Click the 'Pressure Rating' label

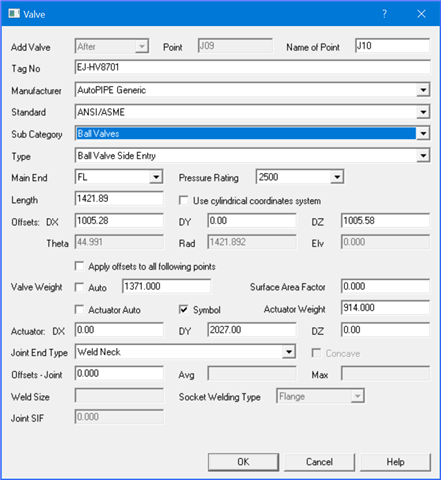click(x=209, y=178)
